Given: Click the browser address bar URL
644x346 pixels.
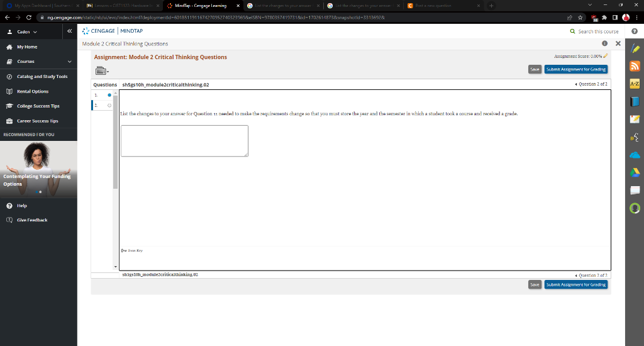Looking at the screenshot, I should click(216, 17).
